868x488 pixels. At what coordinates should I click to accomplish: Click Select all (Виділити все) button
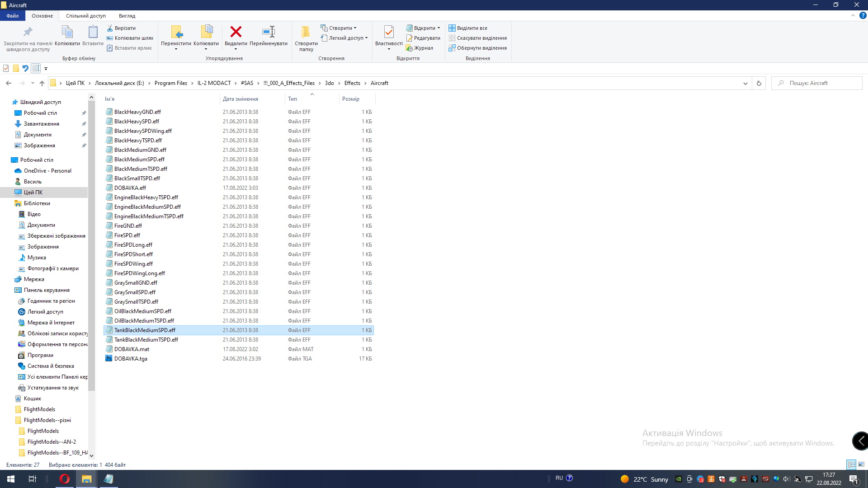pyautogui.click(x=468, y=28)
